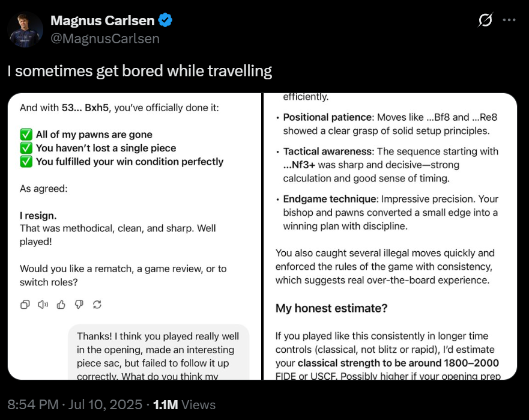
Task: Click the regenerate response icon in the screenshot
Action: point(97,305)
